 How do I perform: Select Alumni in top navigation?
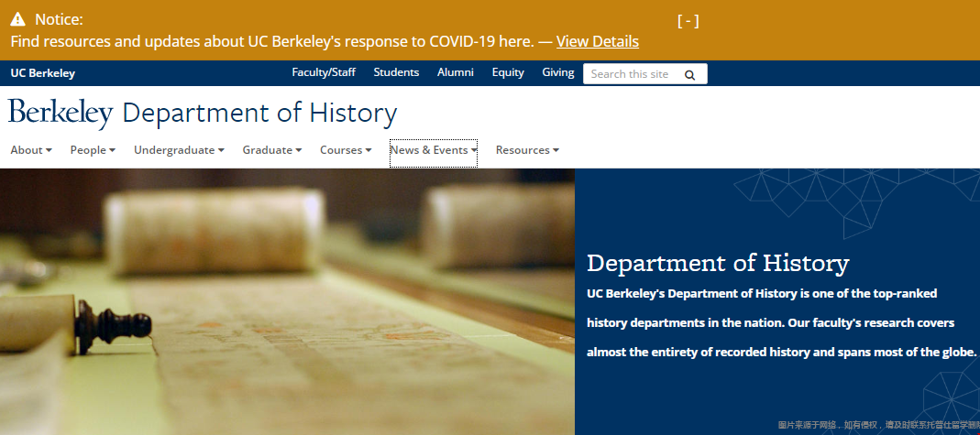pyautogui.click(x=456, y=72)
